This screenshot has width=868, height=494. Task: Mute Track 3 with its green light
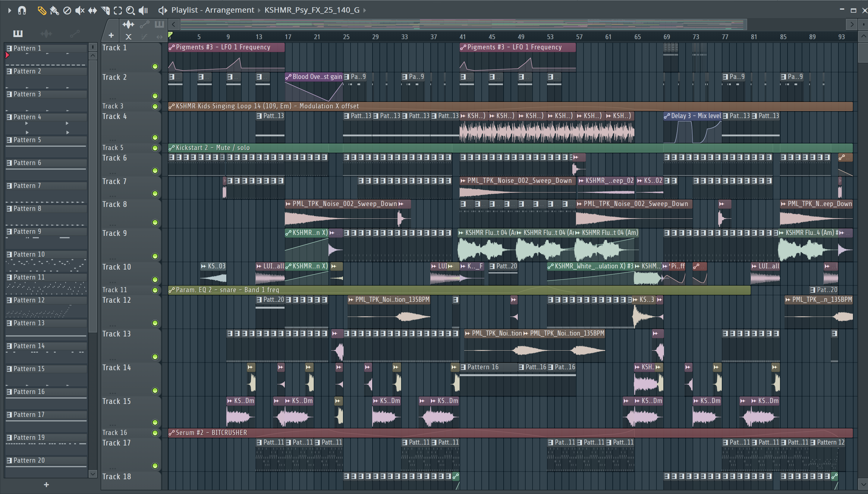(x=155, y=107)
